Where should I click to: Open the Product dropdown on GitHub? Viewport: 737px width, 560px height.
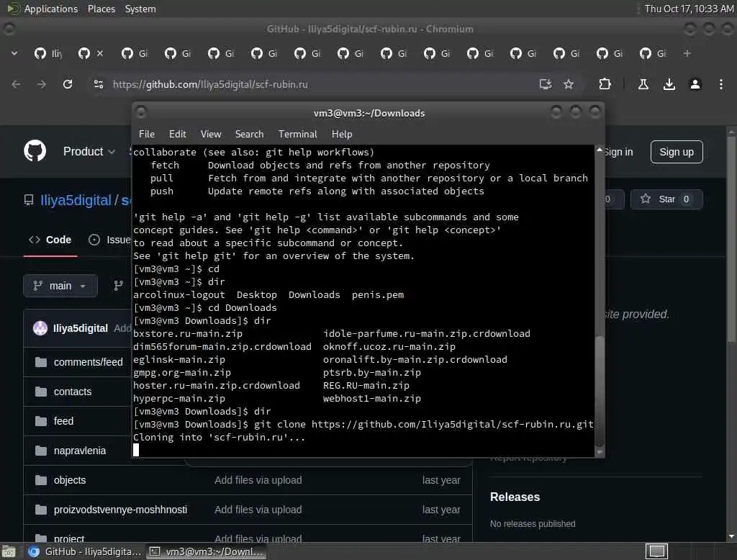(x=89, y=151)
